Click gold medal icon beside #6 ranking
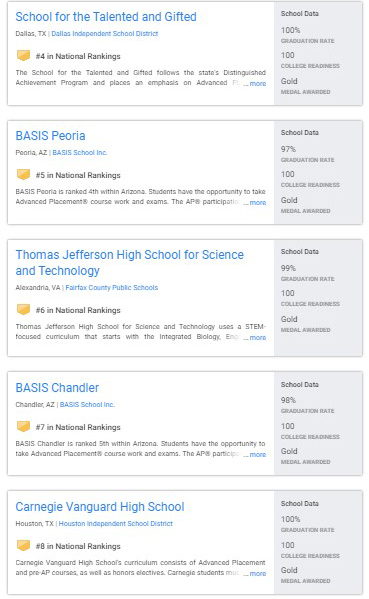 tap(24, 310)
